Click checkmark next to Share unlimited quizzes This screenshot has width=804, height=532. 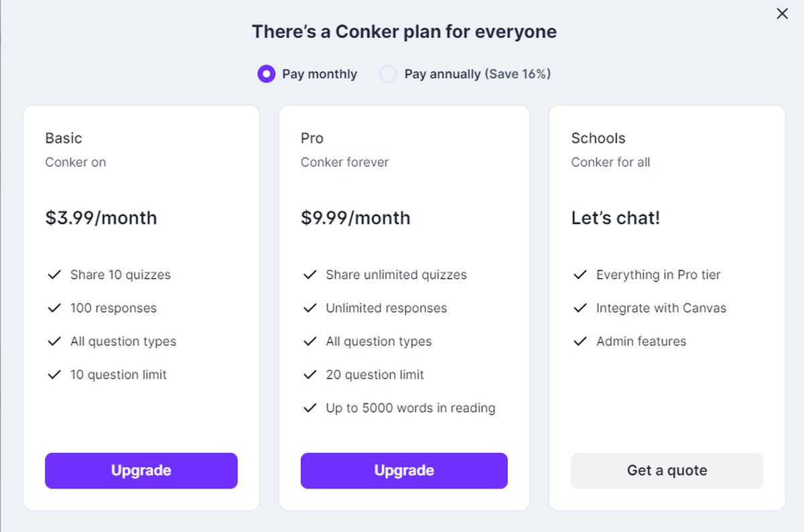pos(310,275)
